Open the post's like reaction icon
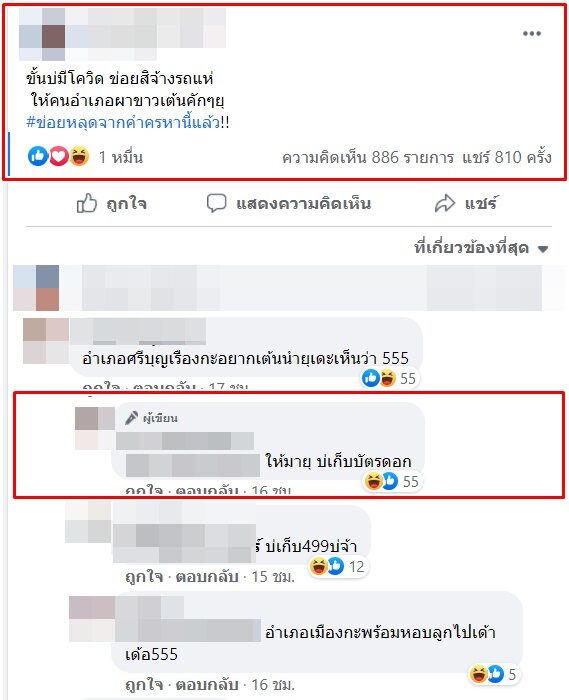 click(x=38, y=156)
